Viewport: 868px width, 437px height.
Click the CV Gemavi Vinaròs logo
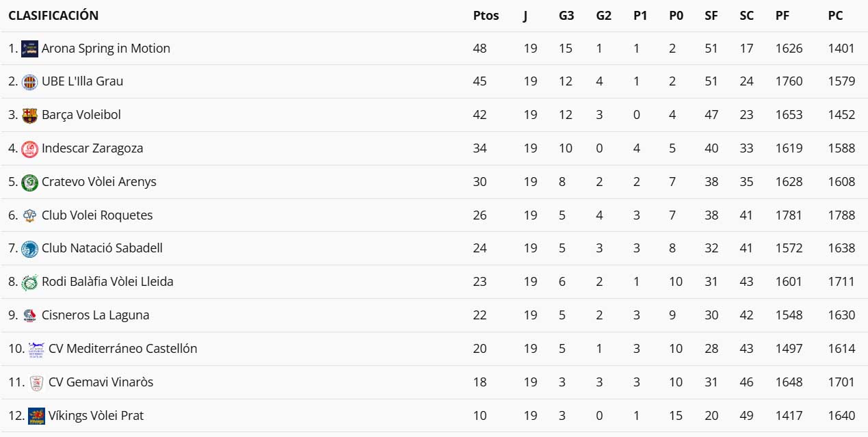point(36,383)
